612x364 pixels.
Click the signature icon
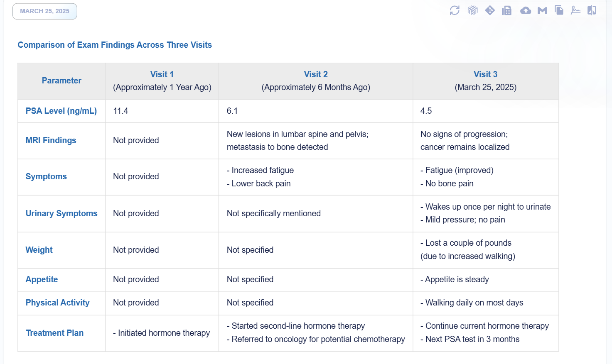(x=575, y=10)
